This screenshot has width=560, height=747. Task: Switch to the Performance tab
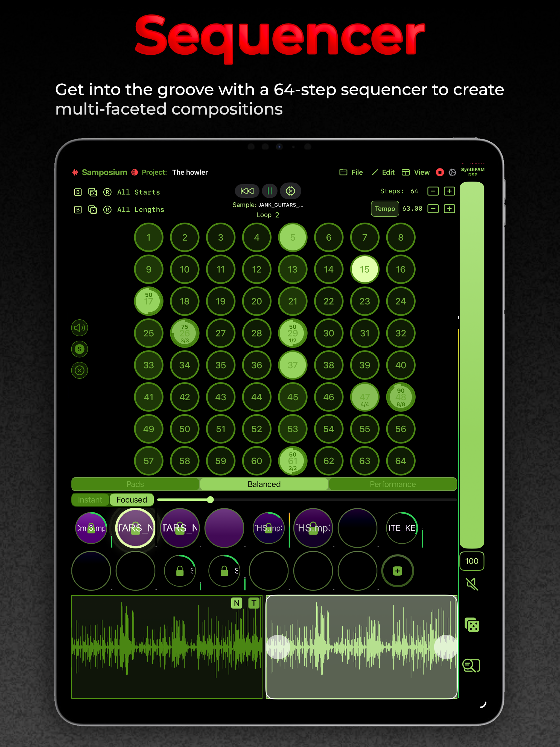pos(393,484)
